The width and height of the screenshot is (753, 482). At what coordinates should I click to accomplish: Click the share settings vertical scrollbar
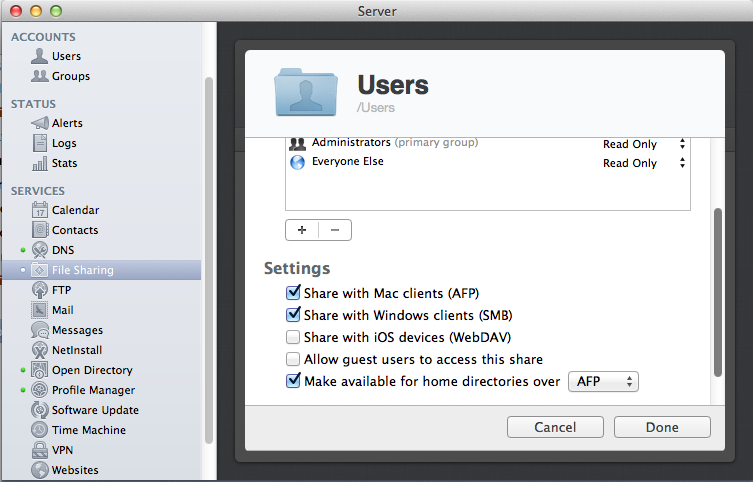pyautogui.click(x=717, y=292)
